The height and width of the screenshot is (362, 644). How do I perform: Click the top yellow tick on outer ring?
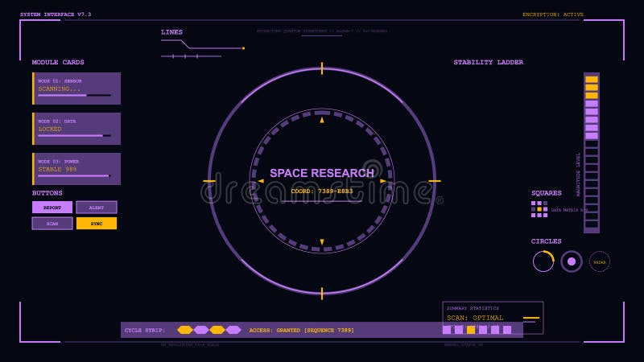point(322,68)
